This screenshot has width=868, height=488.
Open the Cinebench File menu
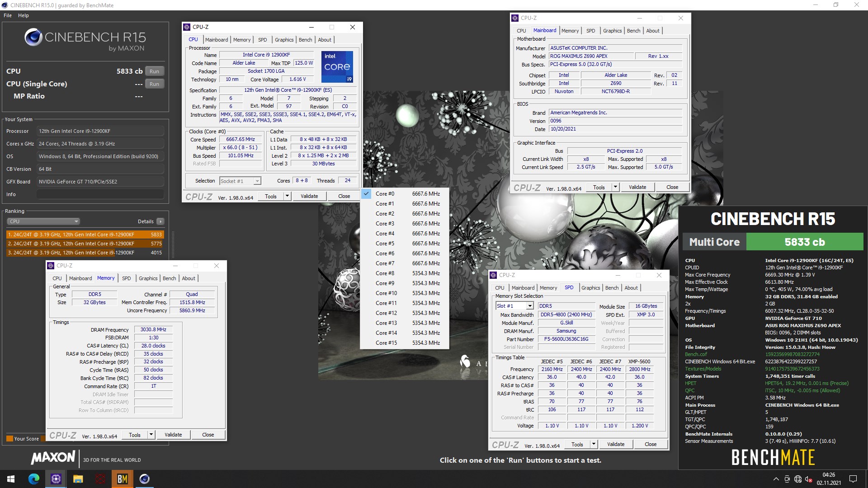(8, 15)
